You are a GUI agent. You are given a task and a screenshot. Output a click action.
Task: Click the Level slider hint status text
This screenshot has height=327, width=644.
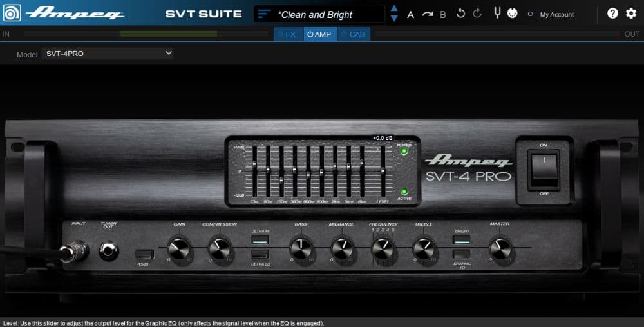click(164, 323)
